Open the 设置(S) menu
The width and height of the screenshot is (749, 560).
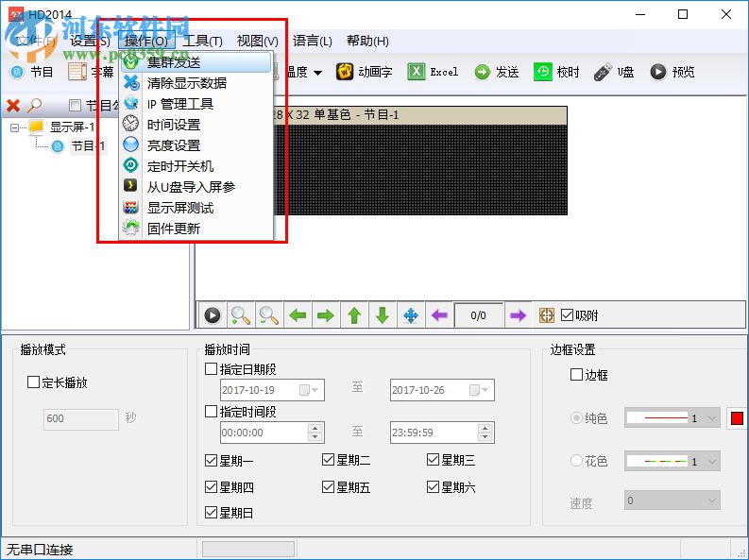(x=90, y=41)
